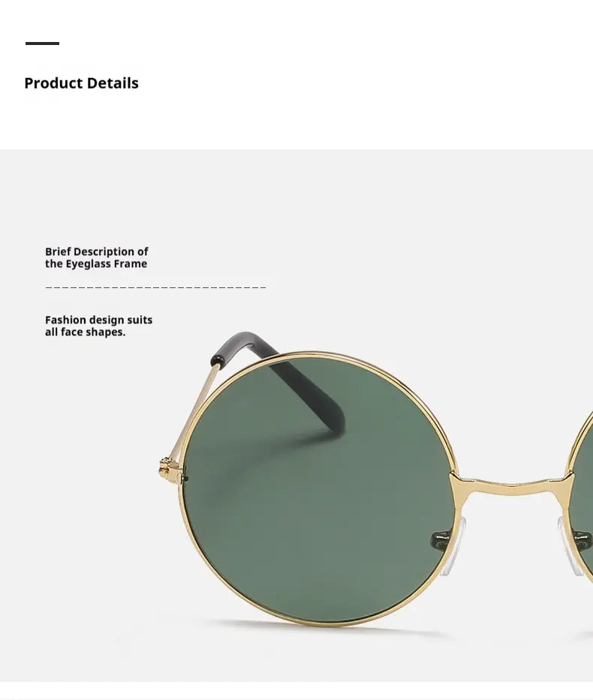The image size is (593, 700).
Task: Click the dashed divider line under description
Action: pos(156,287)
